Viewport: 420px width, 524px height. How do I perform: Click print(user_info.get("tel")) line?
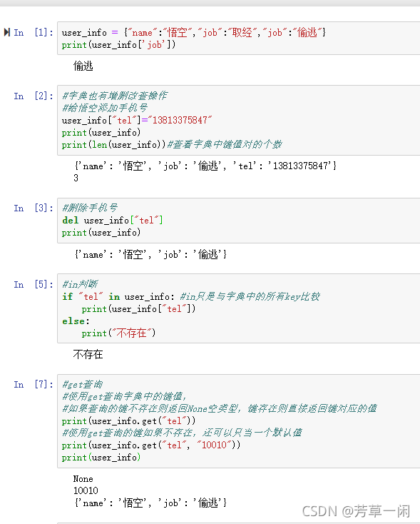(128, 421)
